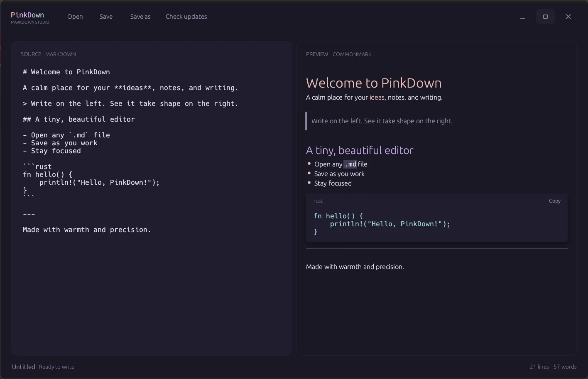Click inline code '.md' in preview
The height and width of the screenshot is (379, 588).
click(x=350, y=164)
